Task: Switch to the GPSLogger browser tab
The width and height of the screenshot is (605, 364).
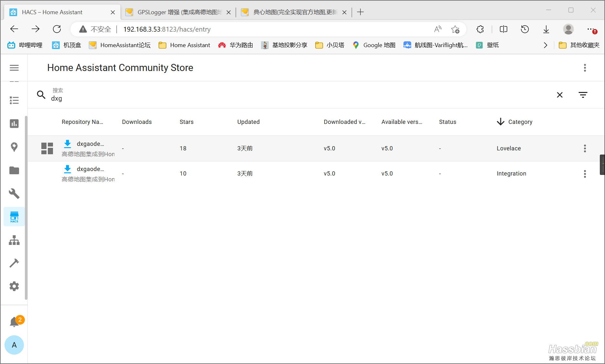Action: (178, 12)
